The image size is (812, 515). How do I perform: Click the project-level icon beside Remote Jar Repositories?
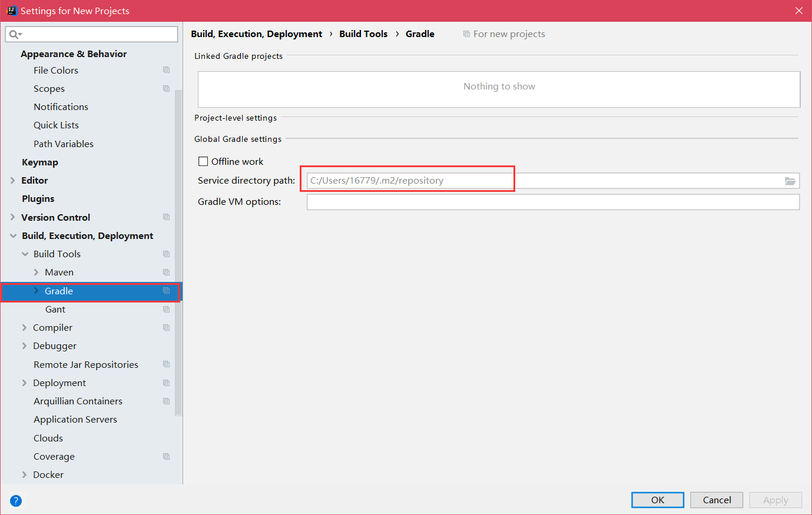coord(166,364)
